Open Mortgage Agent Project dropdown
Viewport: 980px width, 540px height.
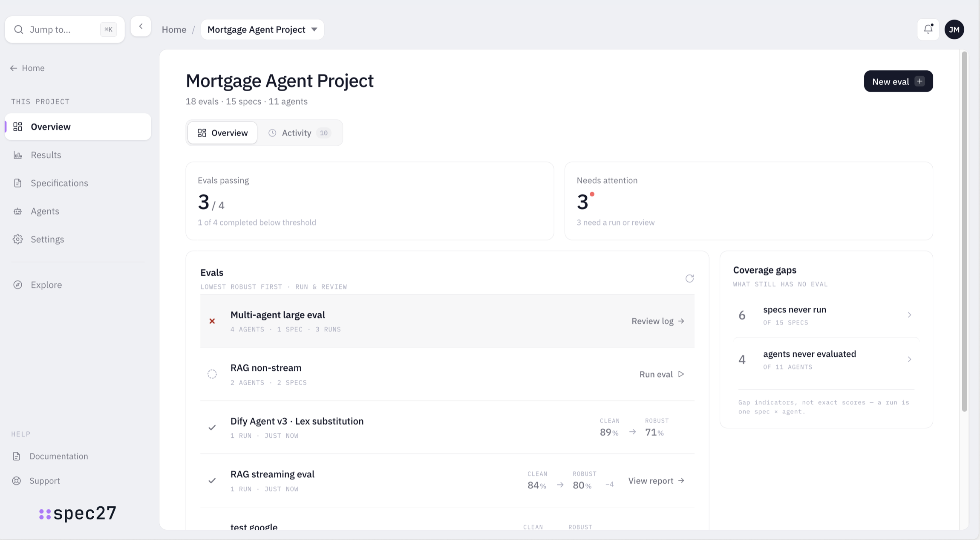pos(262,29)
